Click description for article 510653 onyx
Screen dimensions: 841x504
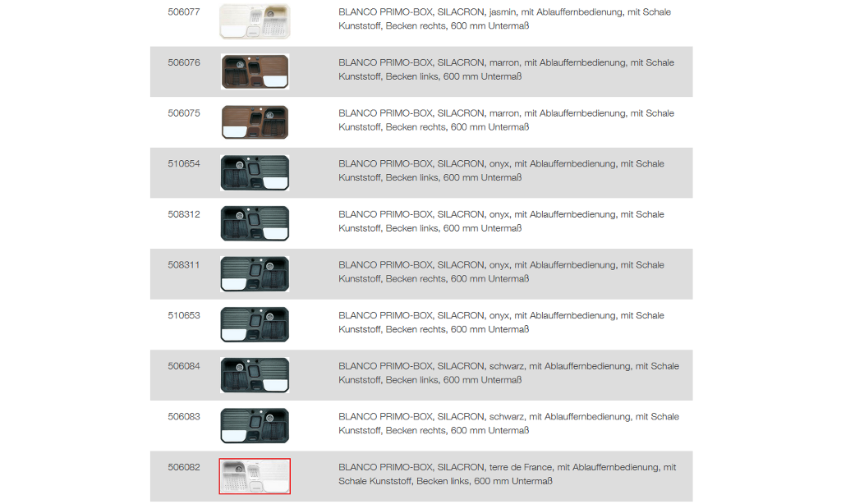(x=502, y=323)
